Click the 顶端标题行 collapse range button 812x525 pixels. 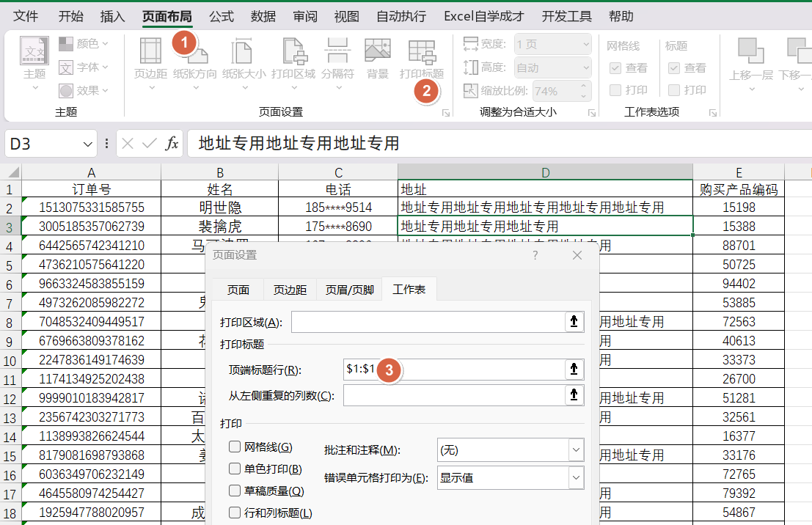coord(574,369)
